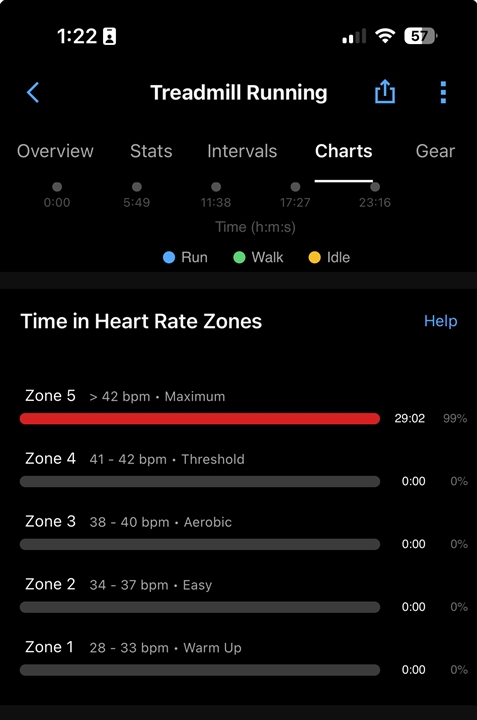
Task: Tap the blue back arrow icon
Action: (33, 92)
